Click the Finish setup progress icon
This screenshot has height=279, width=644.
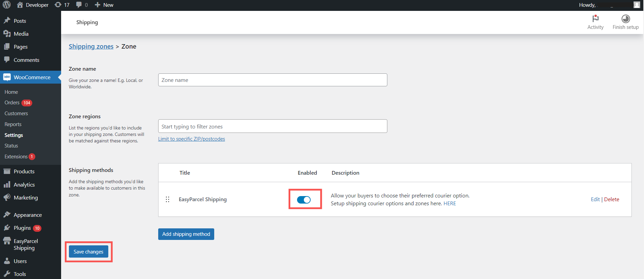[626, 19]
